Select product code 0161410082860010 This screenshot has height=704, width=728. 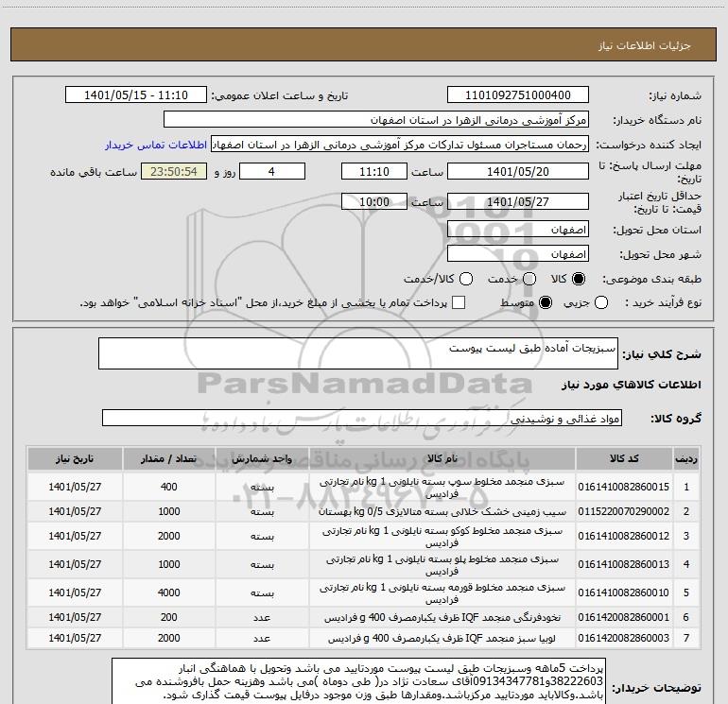(x=624, y=592)
